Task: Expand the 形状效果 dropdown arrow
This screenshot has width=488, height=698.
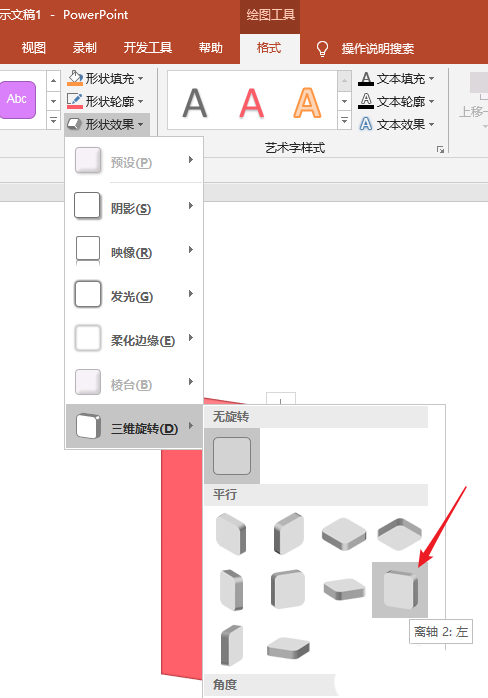Action: (141, 124)
